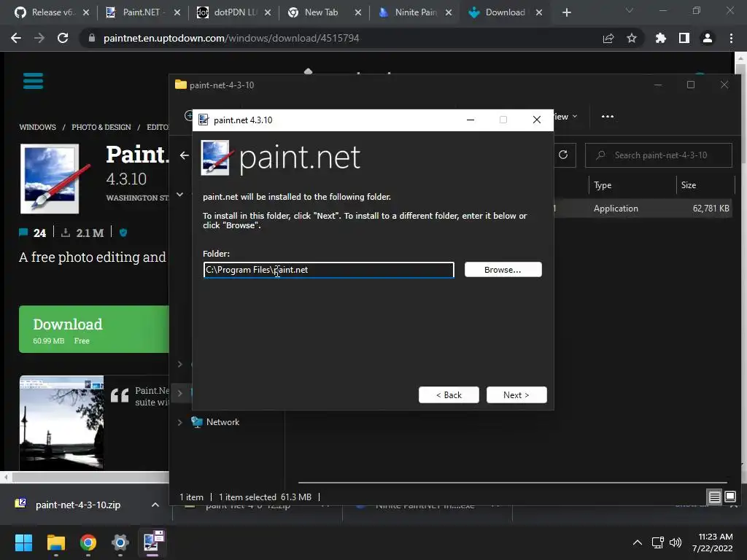The height and width of the screenshot is (560, 747).
Task: Click the browser forward arrow
Action: [x=39, y=38]
